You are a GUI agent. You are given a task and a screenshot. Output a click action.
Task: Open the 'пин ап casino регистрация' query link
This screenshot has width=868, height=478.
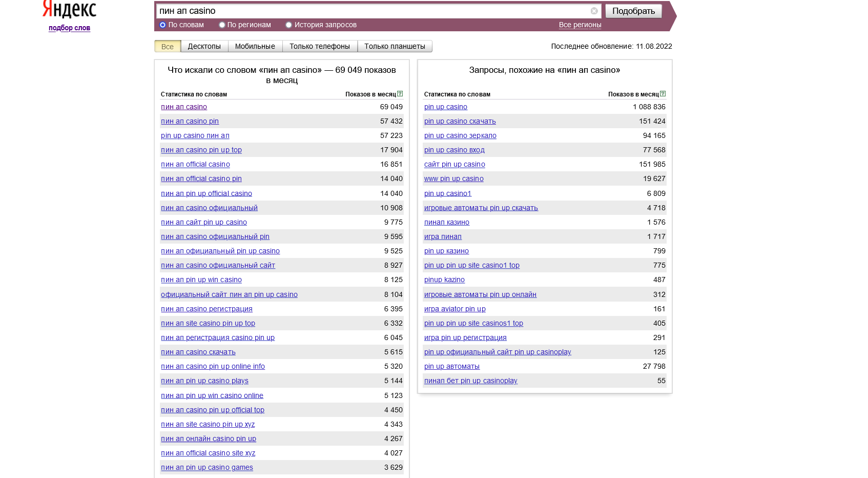click(x=206, y=309)
